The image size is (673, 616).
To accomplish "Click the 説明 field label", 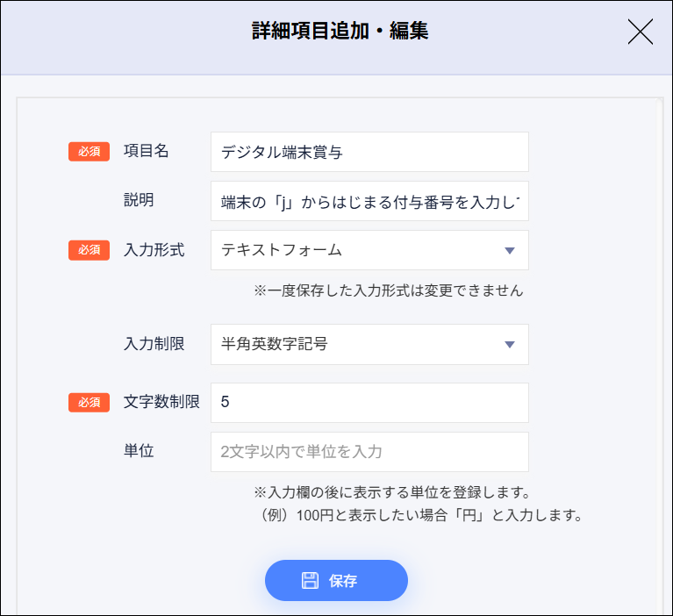I will click(139, 200).
